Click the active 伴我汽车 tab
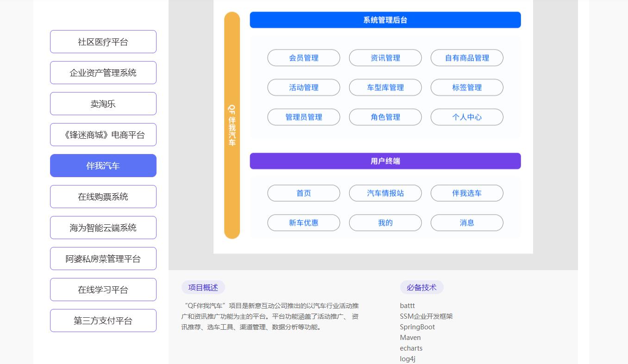This screenshot has height=364, width=628. click(x=103, y=166)
